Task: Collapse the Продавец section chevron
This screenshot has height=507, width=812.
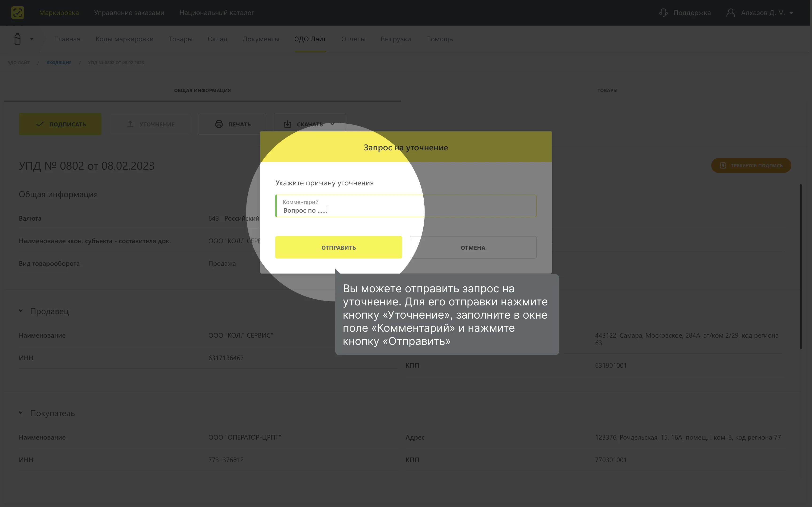Action: (x=21, y=311)
